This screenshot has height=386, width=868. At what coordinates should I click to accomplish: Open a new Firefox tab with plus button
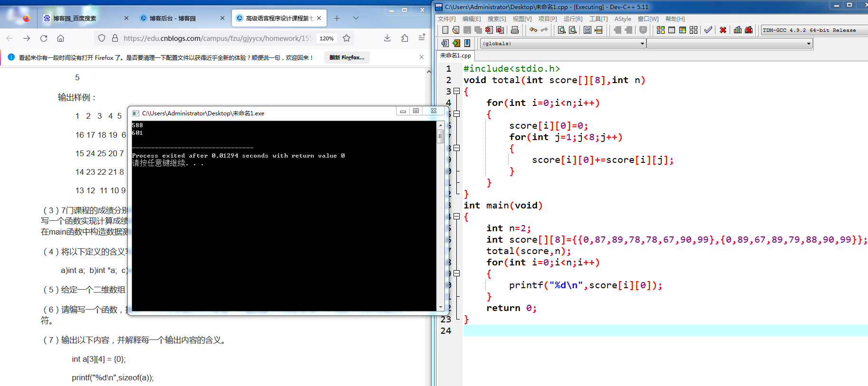337,18
